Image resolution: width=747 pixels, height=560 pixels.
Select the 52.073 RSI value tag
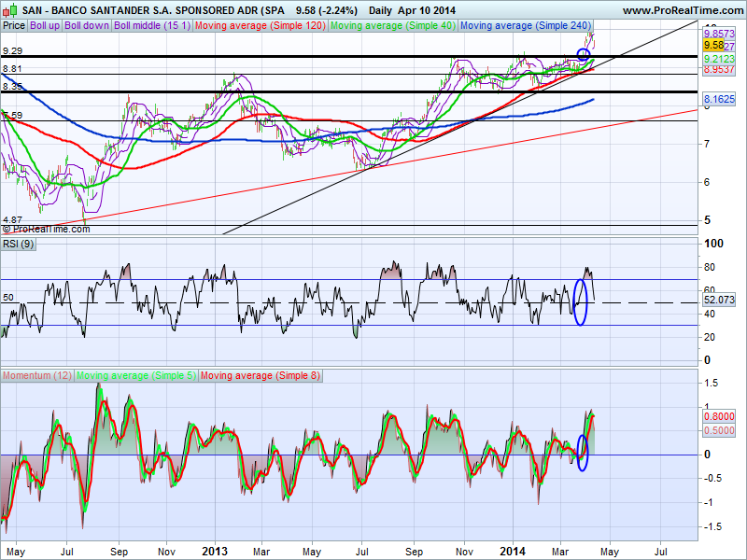(719, 300)
